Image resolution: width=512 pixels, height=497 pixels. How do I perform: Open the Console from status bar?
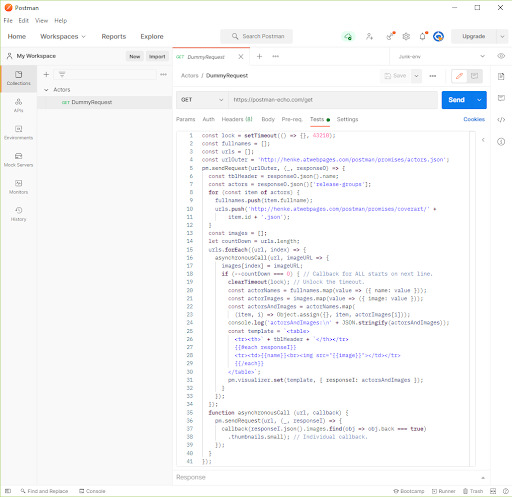[x=92, y=491]
